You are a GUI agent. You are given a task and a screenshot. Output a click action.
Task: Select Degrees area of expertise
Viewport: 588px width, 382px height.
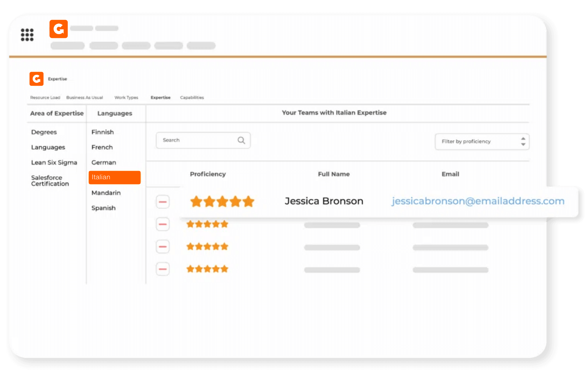tap(44, 132)
